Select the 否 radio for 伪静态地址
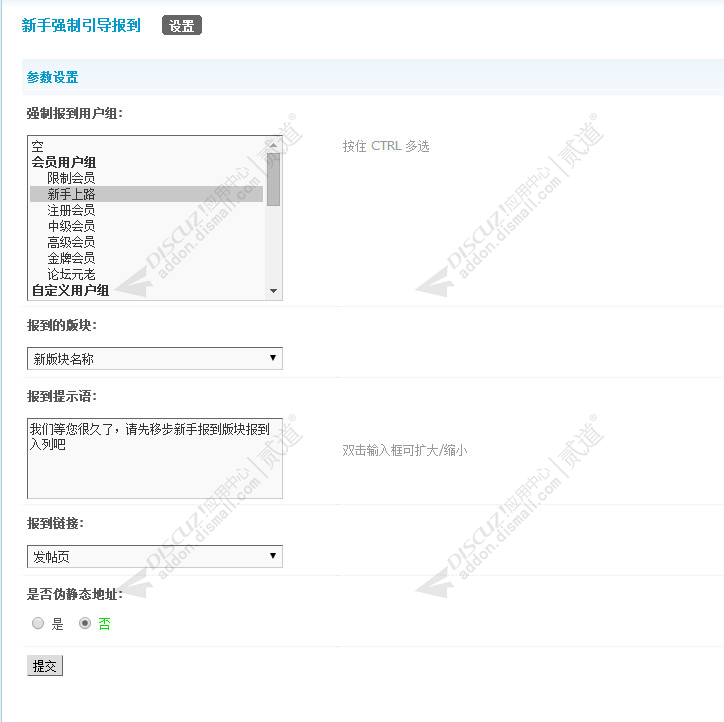The height and width of the screenshot is (722, 724). pos(84,623)
